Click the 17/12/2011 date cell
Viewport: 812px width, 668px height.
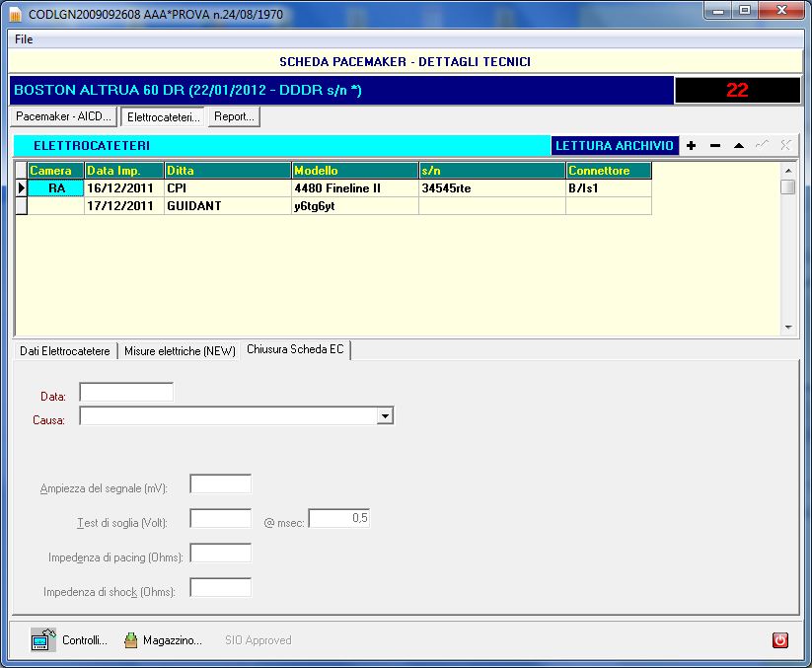[124, 206]
